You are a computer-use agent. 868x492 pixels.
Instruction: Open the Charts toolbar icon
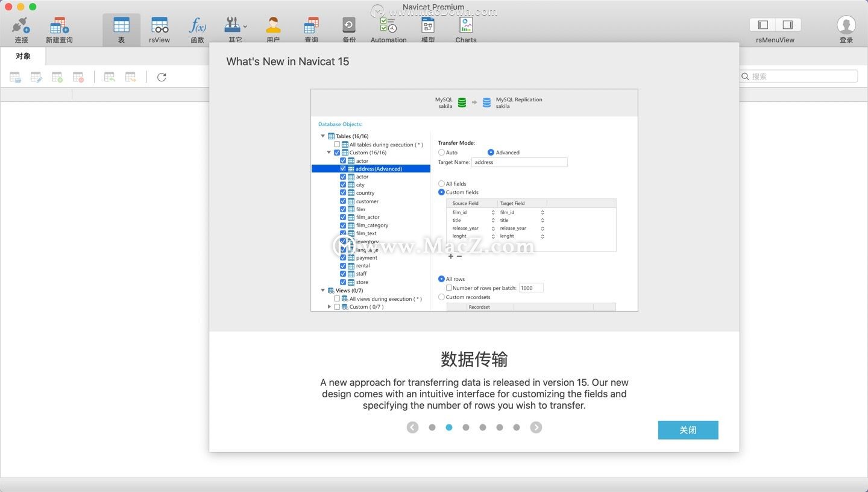[466, 25]
